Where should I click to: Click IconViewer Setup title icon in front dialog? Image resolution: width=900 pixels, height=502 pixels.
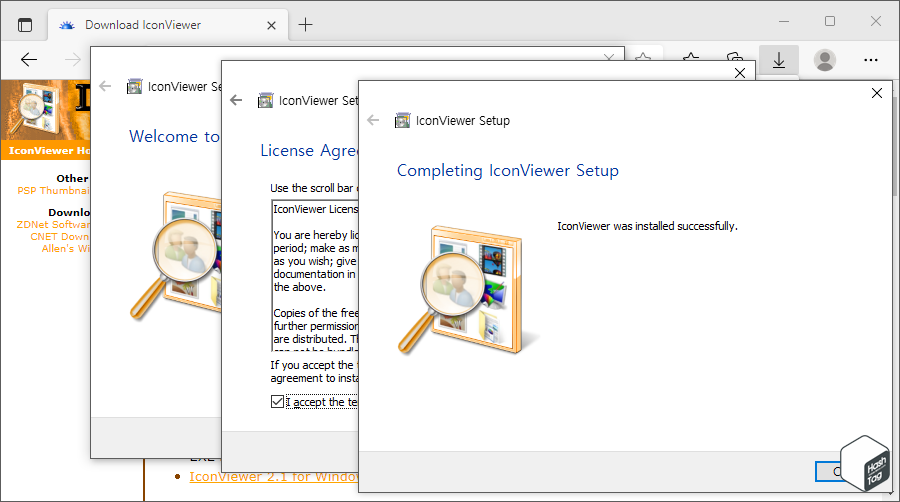[402, 120]
